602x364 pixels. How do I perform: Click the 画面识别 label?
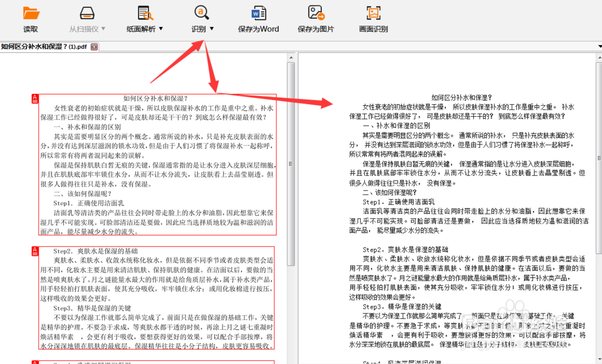374,29
